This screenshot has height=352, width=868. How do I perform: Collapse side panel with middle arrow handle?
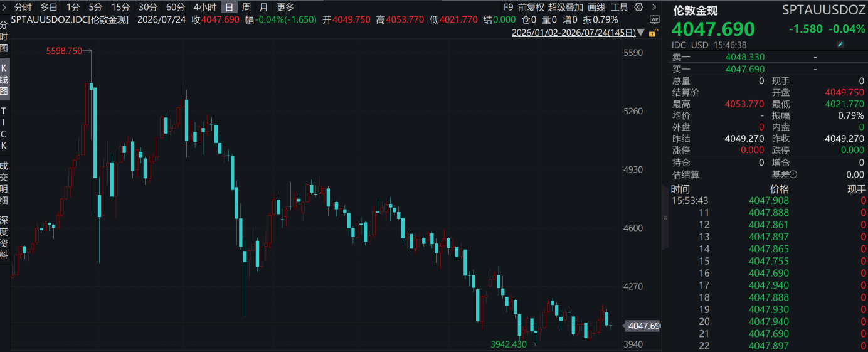tap(665, 217)
